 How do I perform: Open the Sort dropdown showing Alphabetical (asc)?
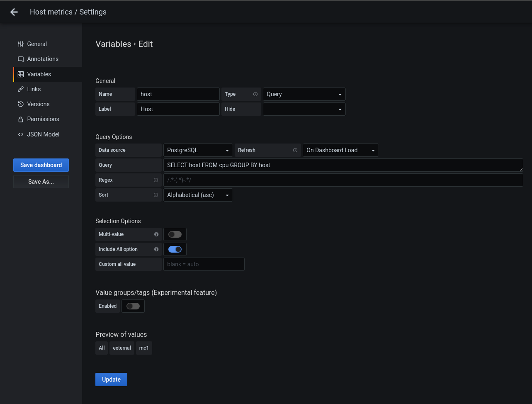(x=198, y=195)
